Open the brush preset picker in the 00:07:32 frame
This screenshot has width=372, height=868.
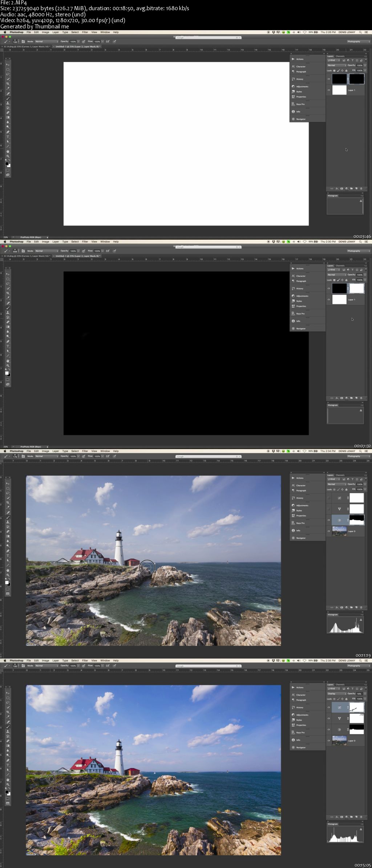pyautogui.click(x=15, y=251)
